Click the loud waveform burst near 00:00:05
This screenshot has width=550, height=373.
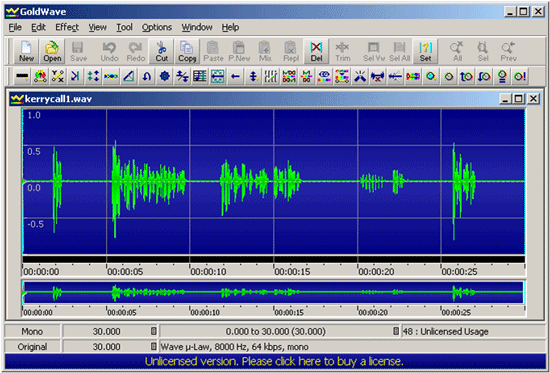click(x=115, y=189)
